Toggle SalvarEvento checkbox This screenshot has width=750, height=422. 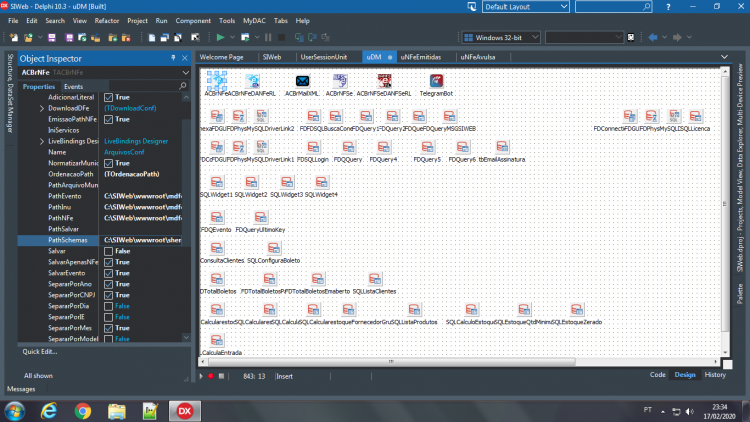tap(109, 273)
